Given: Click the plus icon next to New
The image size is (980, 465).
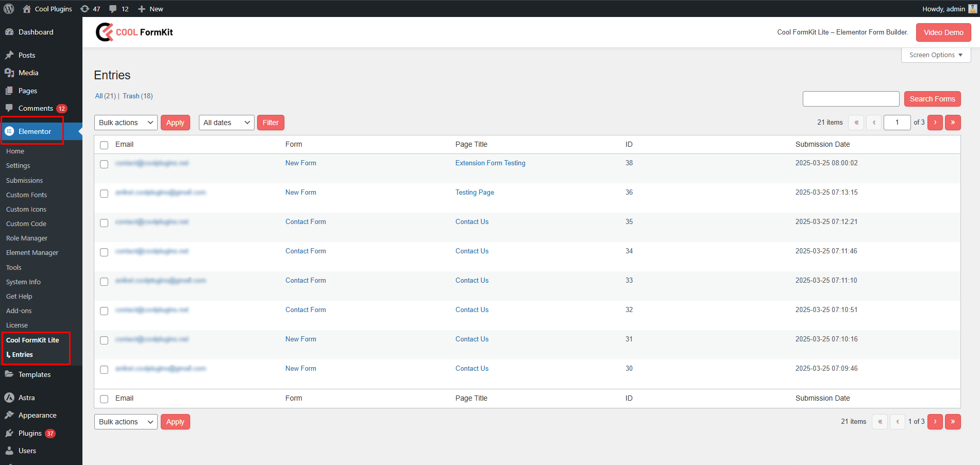Looking at the screenshot, I should coord(142,9).
